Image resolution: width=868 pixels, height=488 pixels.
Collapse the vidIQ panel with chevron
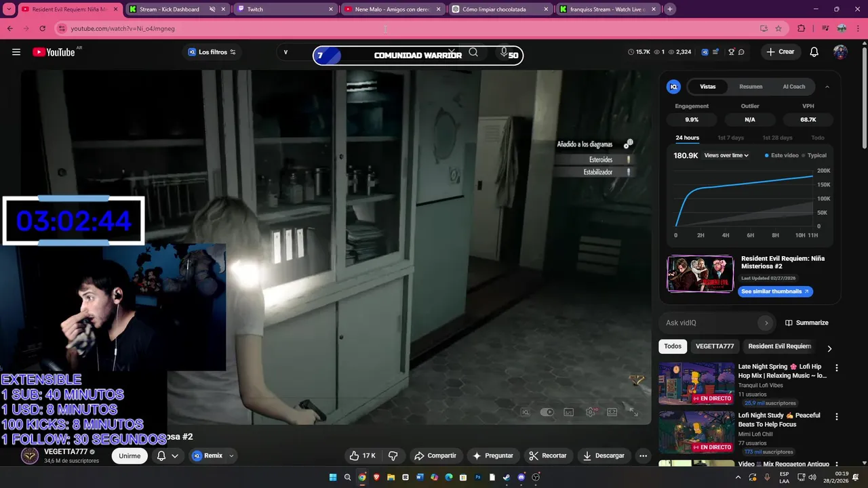(x=827, y=87)
